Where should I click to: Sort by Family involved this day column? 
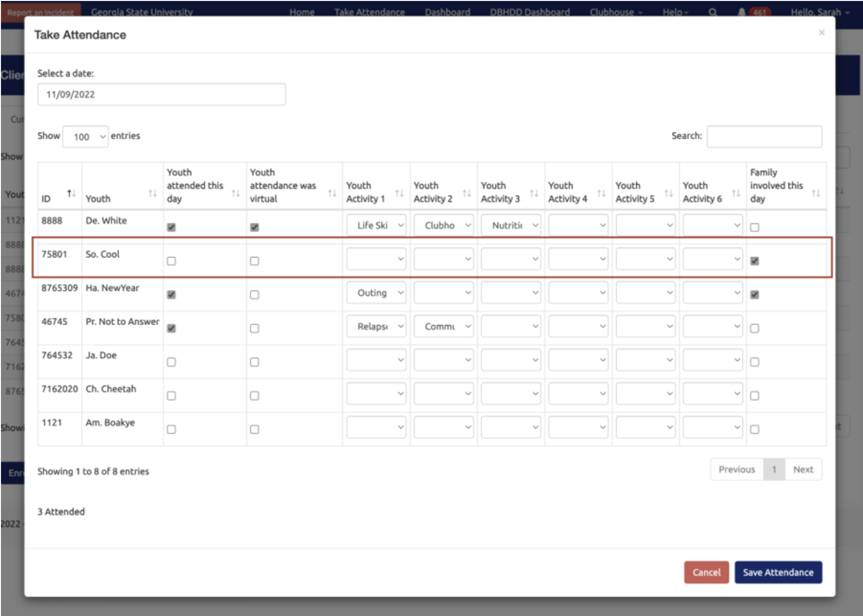coord(816,194)
